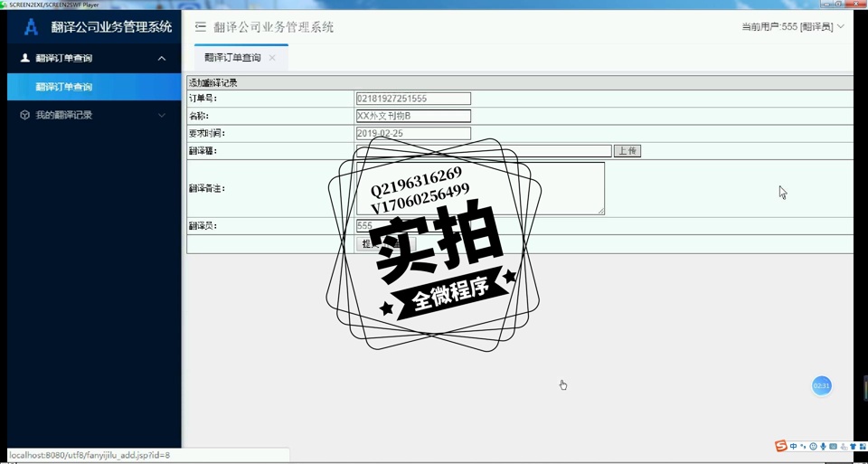Open Sogou toolbox grid icon

[862, 446]
